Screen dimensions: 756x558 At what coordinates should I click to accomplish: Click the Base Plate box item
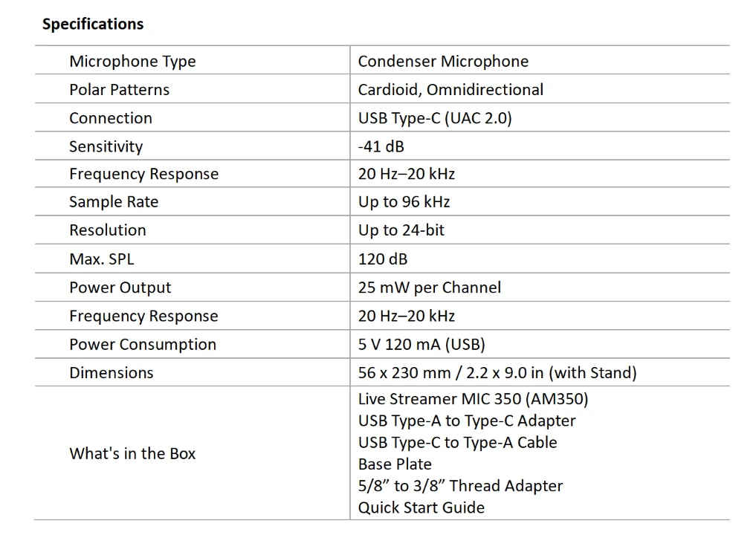[395, 464]
